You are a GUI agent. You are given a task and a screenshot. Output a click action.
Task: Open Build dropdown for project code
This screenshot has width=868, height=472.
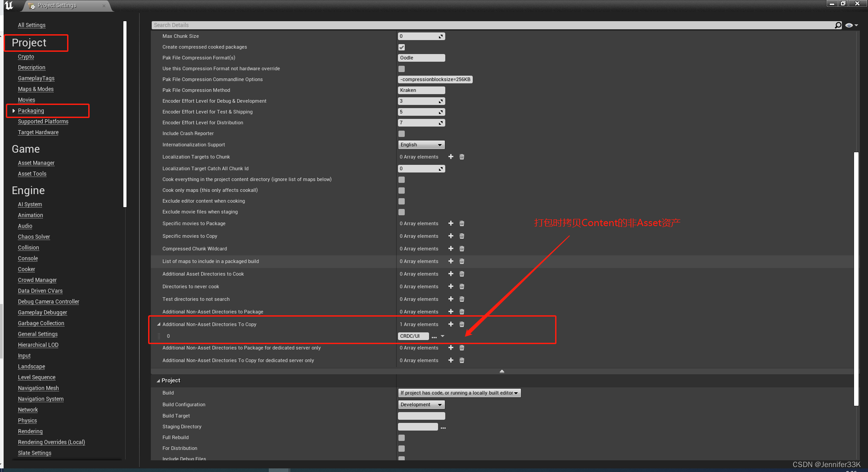point(459,393)
